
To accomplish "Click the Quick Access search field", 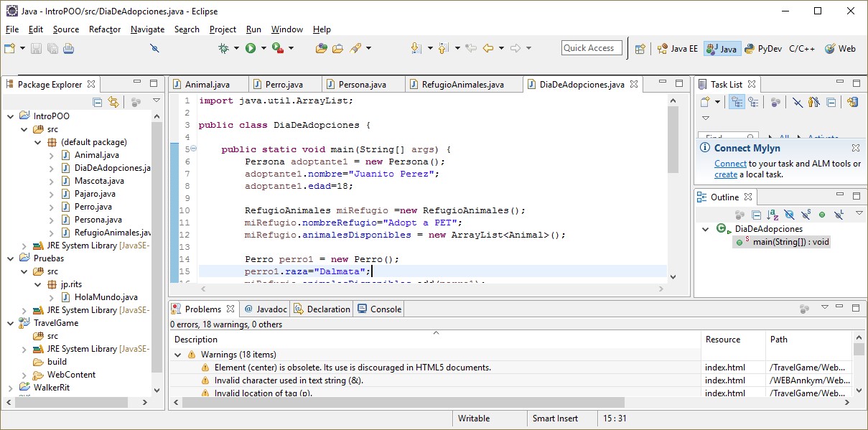I will tap(592, 48).
